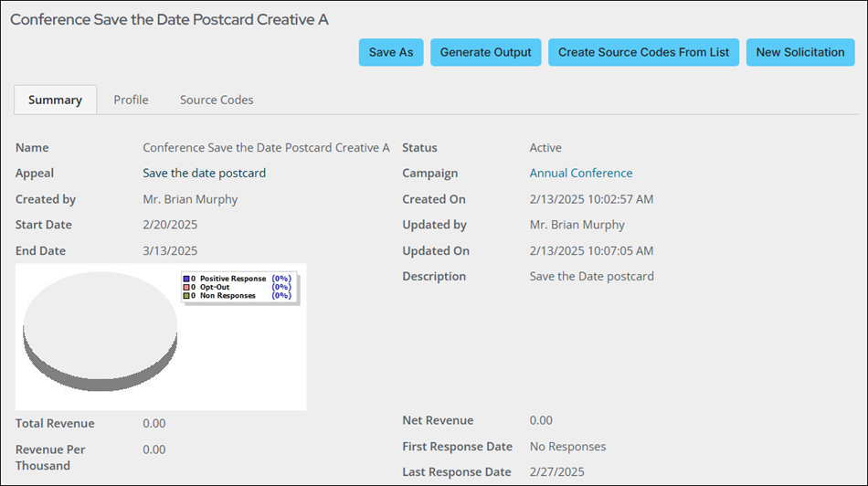Click the Appeal field label
Viewport: 868px width, 486px height.
35,173
